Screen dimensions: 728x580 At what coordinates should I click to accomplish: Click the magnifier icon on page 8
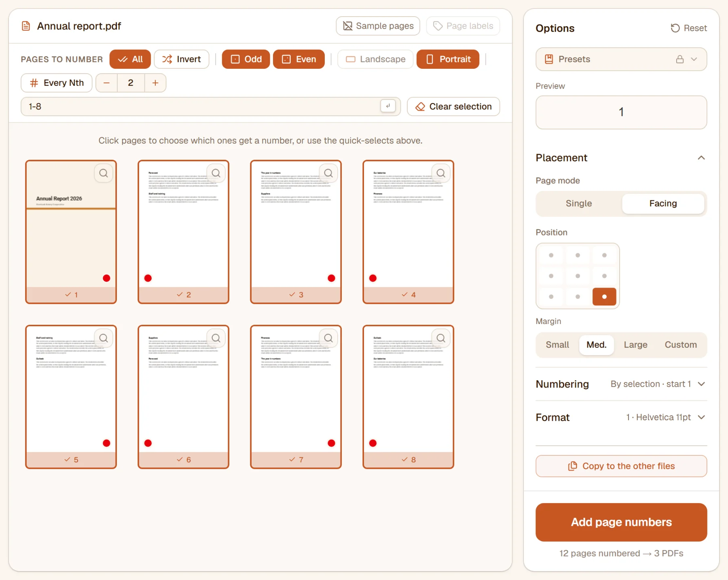point(441,338)
